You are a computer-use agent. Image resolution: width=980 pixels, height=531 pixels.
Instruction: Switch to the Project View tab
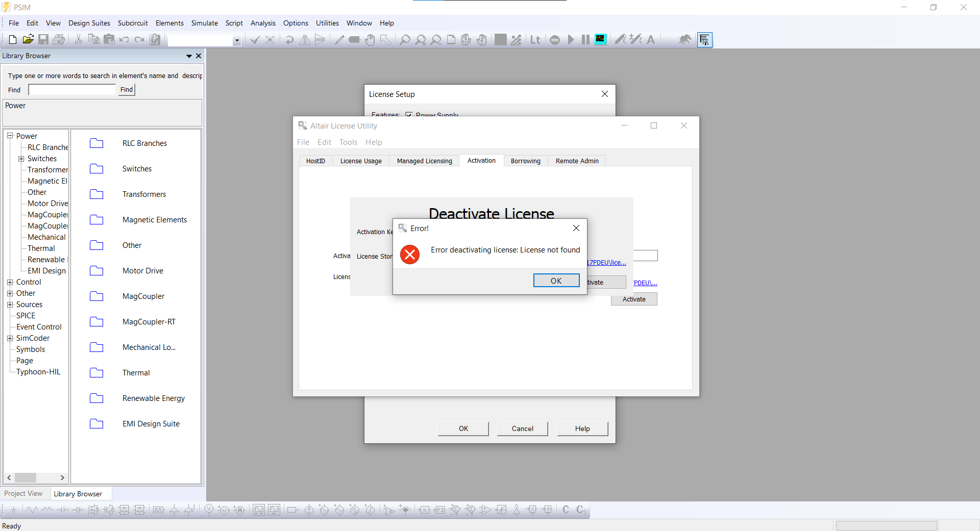(24, 493)
